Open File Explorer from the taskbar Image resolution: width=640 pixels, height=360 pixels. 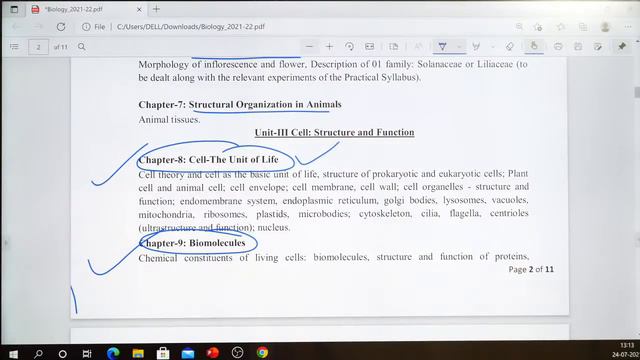[138, 353]
